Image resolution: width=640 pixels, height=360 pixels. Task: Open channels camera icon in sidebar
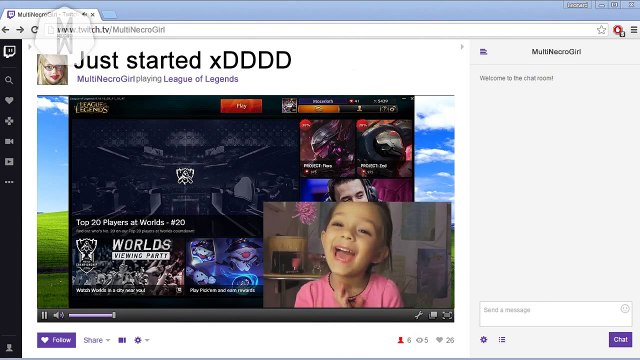point(9,141)
